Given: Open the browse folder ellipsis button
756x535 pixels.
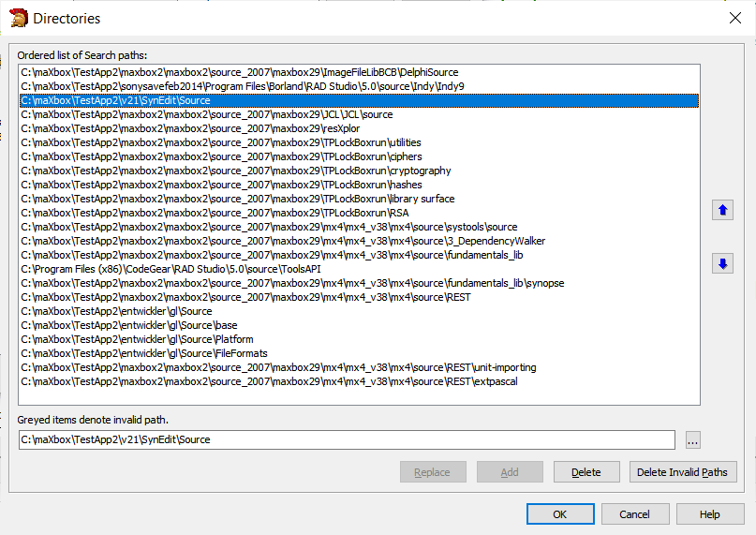Looking at the screenshot, I should click(x=692, y=440).
